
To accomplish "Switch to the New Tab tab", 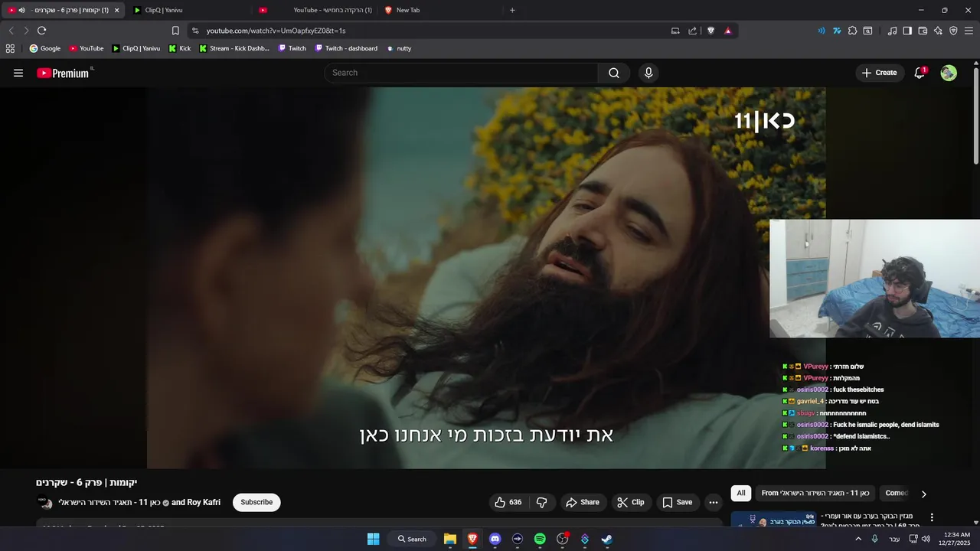I will point(440,10).
